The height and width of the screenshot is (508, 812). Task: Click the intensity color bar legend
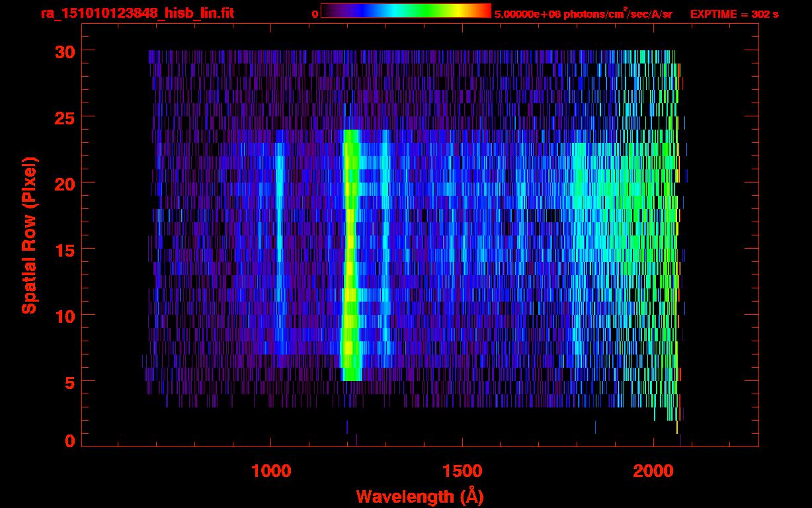pos(406,11)
